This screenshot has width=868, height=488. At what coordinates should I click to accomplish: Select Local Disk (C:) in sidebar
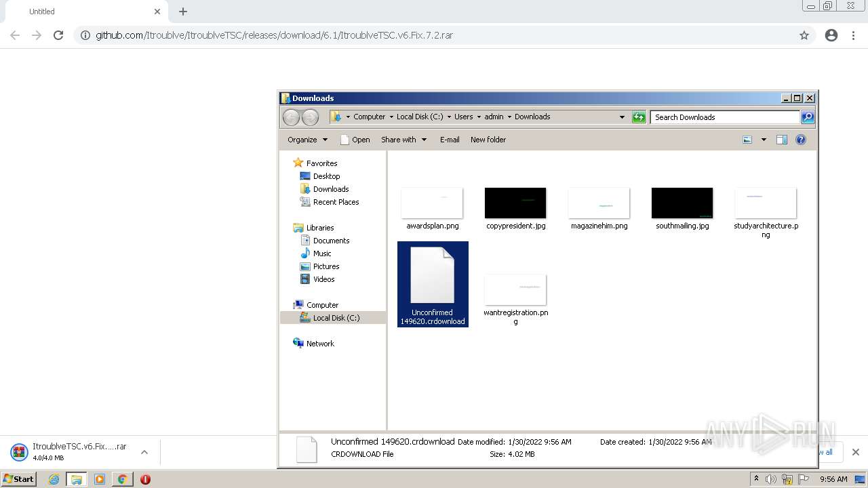pyautogui.click(x=330, y=318)
